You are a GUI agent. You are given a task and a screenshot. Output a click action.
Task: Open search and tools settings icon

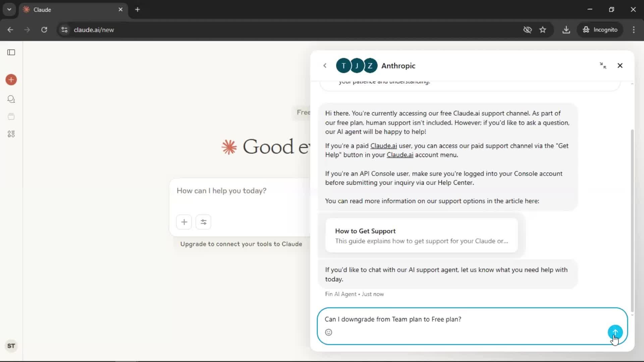coord(203,222)
